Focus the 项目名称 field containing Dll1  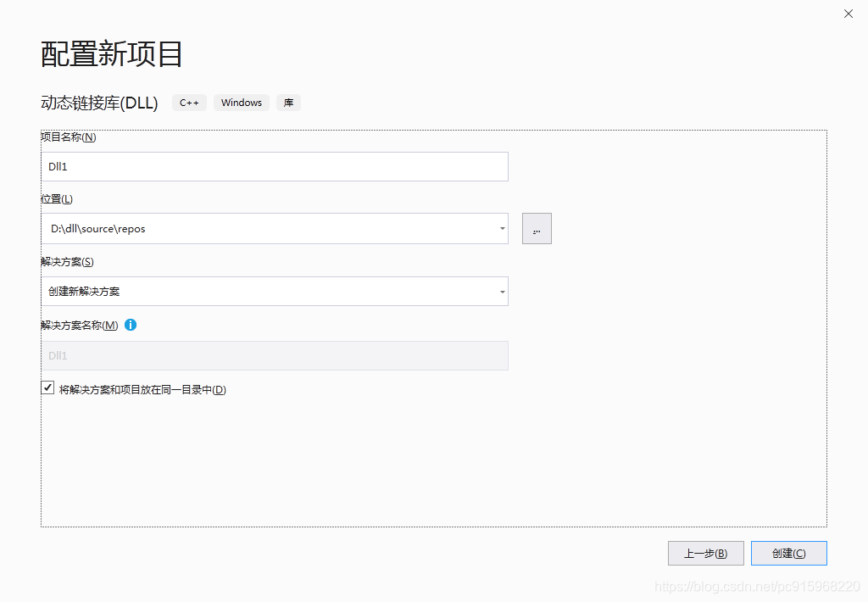(275, 167)
